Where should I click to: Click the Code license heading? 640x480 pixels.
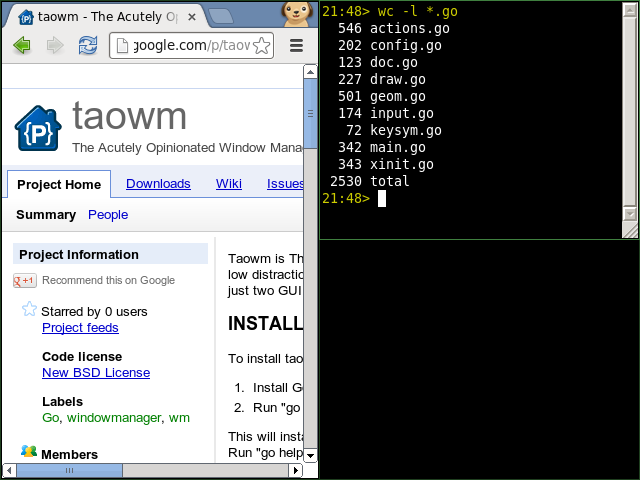pyautogui.click(x=82, y=356)
